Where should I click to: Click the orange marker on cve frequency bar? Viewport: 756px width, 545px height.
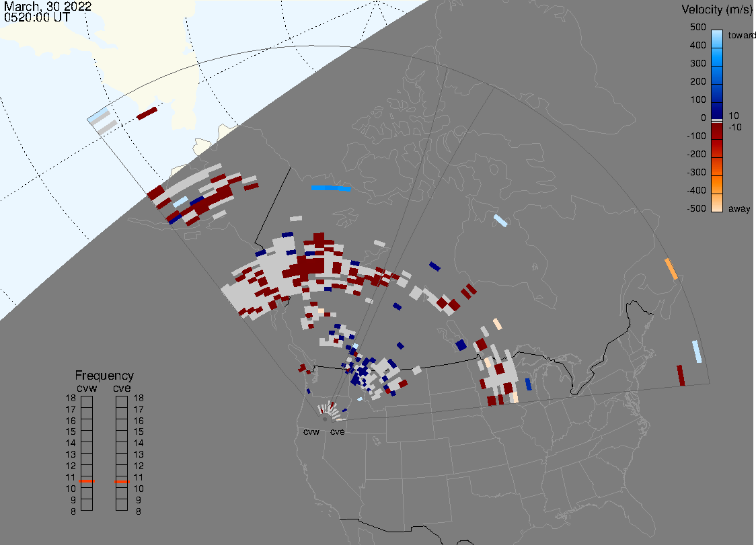[122, 481]
